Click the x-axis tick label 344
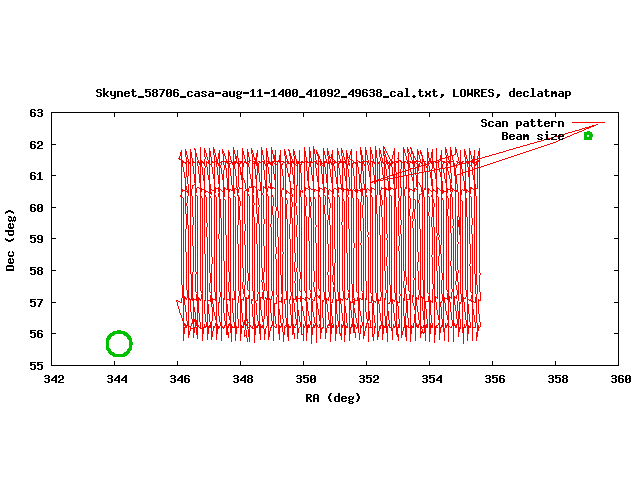Screen dimensions: 640x480 tap(117, 379)
